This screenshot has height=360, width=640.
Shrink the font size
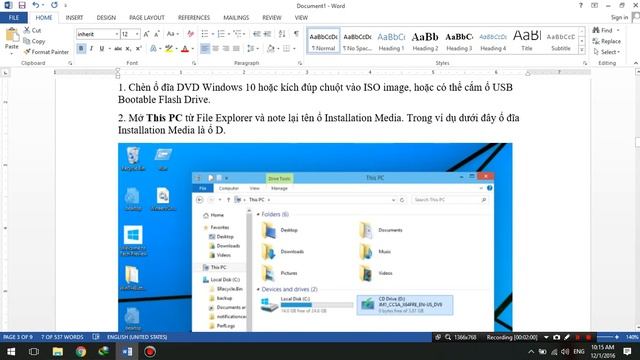[156, 34]
